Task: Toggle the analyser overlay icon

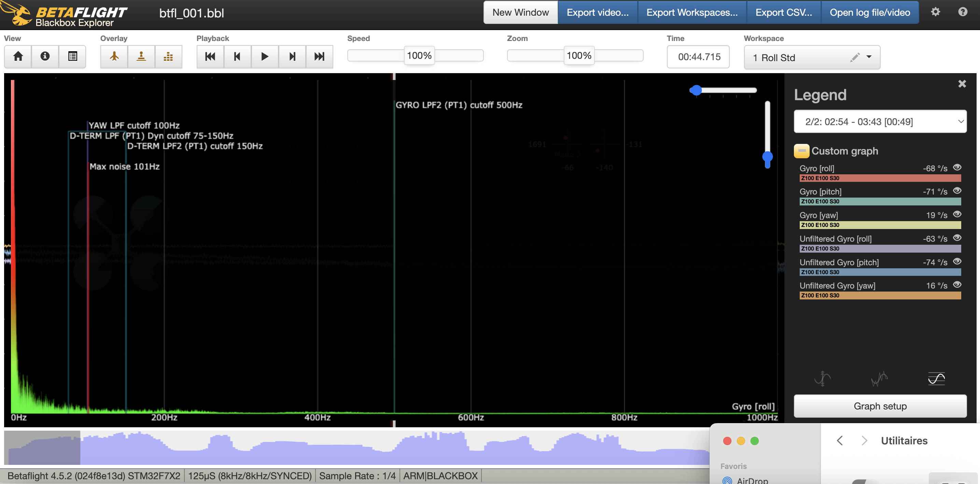Action: point(168,57)
